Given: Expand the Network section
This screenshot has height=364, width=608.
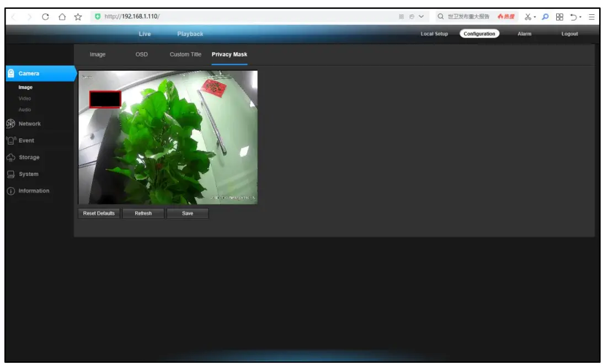Looking at the screenshot, I should (29, 124).
